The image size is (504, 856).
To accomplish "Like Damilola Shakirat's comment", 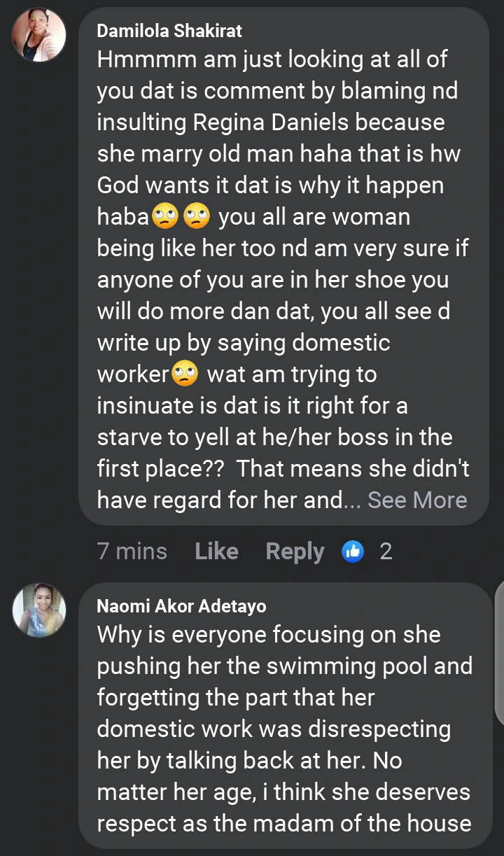I will [216, 552].
